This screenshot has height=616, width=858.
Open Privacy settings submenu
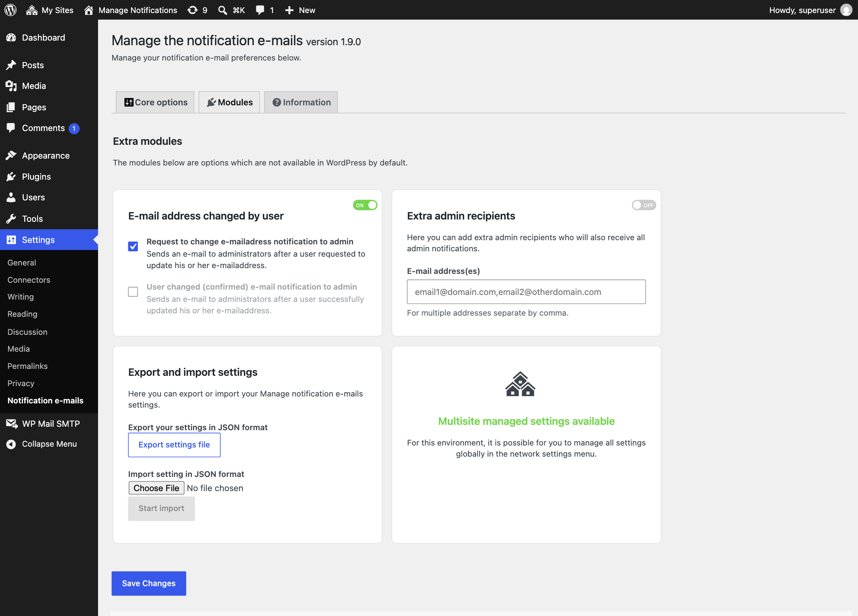click(x=21, y=383)
